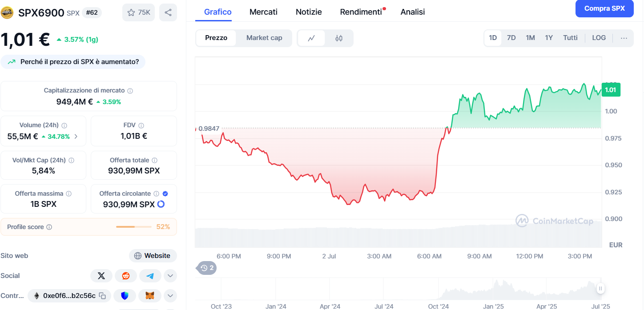The image size is (644, 310).
Task: Open the Reddit social link
Action: (126, 276)
